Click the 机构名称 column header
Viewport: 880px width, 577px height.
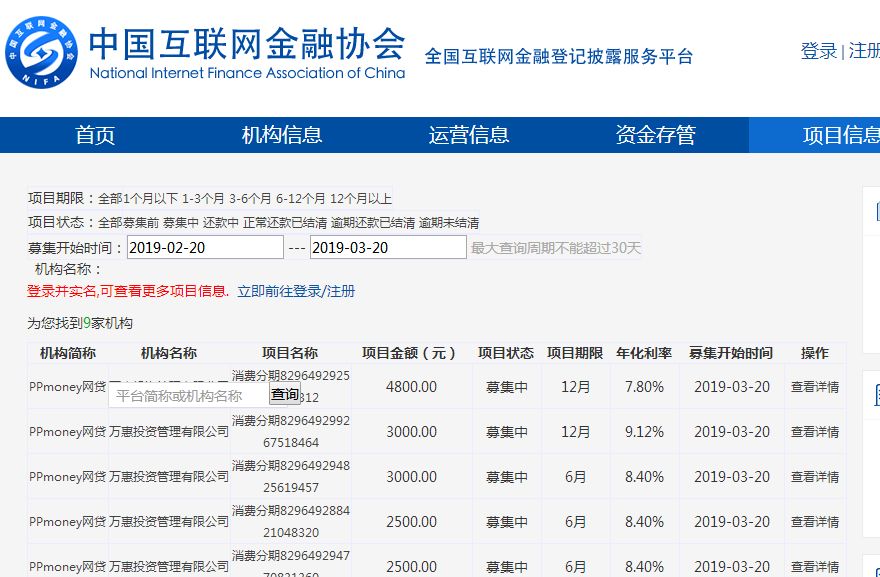(x=169, y=353)
